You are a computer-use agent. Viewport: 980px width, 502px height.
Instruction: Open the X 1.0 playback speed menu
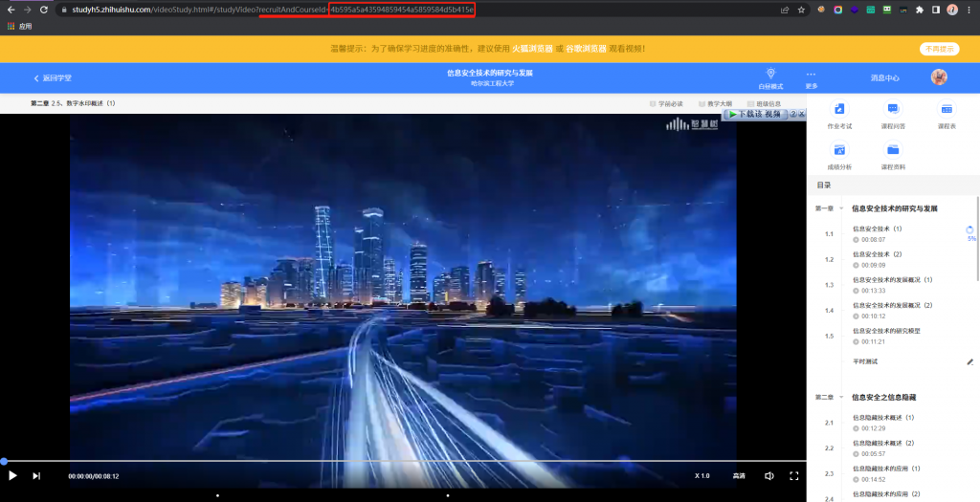pos(702,476)
